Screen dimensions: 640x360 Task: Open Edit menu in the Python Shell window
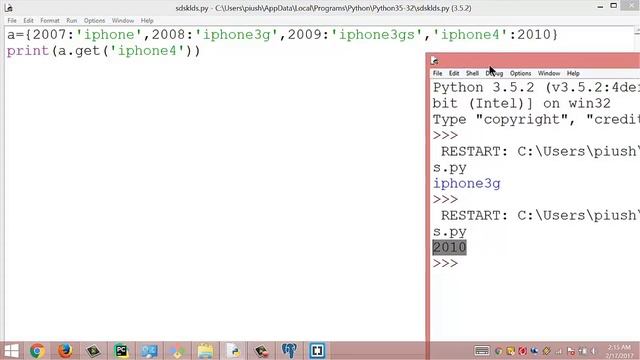tap(454, 73)
